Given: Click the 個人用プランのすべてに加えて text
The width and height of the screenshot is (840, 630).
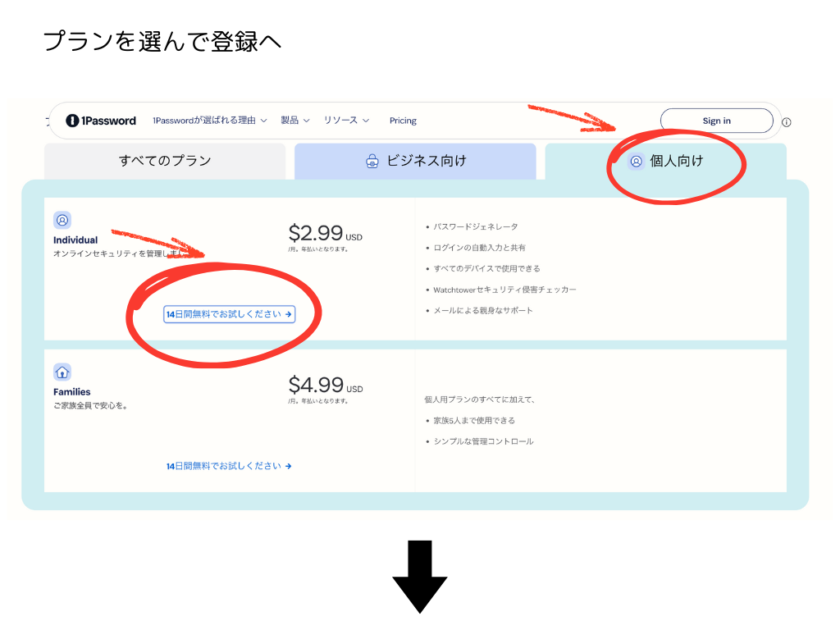Looking at the screenshot, I should 480,399.
